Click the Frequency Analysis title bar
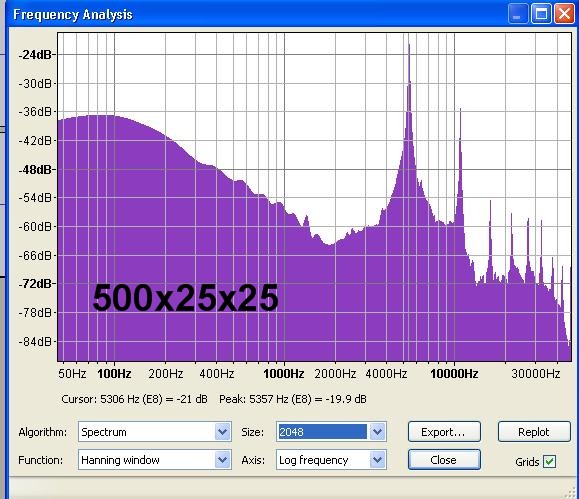This screenshot has width=579, height=499. [x=258, y=14]
